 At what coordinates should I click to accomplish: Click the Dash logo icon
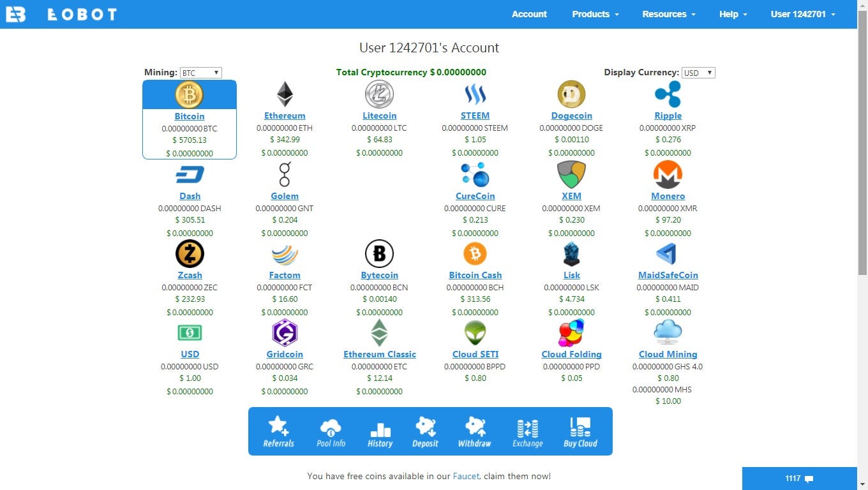(x=190, y=175)
